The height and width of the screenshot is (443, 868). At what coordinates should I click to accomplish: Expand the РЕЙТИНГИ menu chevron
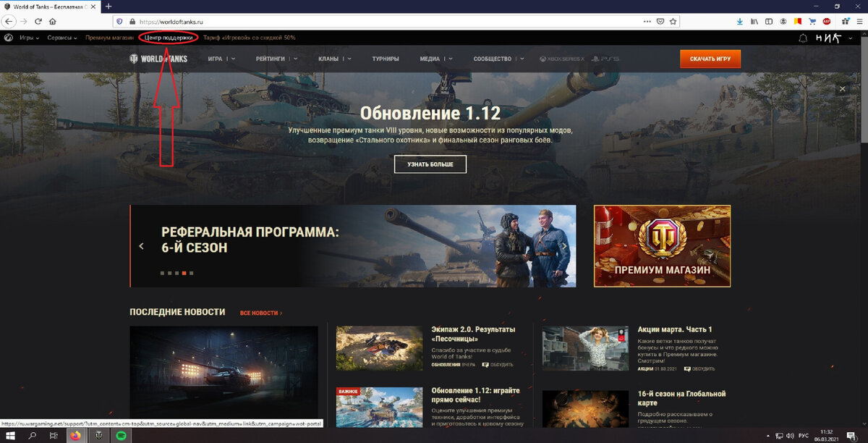[x=296, y=59]
